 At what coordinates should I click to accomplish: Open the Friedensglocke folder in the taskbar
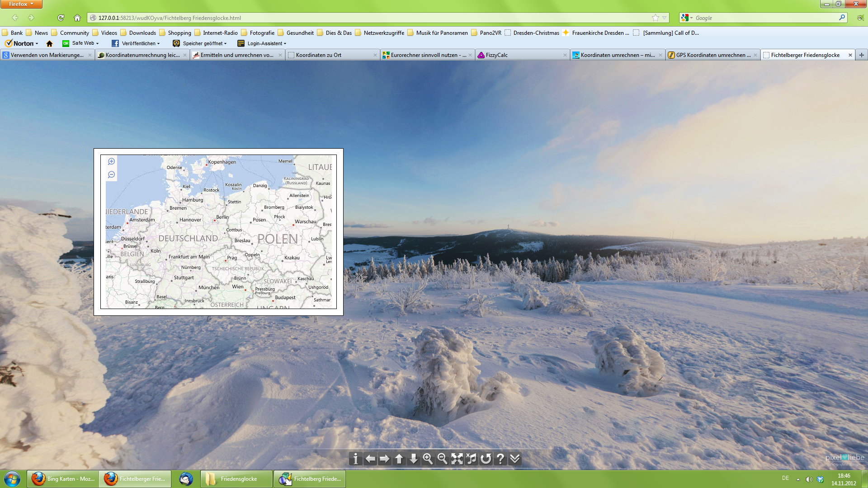pyautogui.click(x=236, y=479)
